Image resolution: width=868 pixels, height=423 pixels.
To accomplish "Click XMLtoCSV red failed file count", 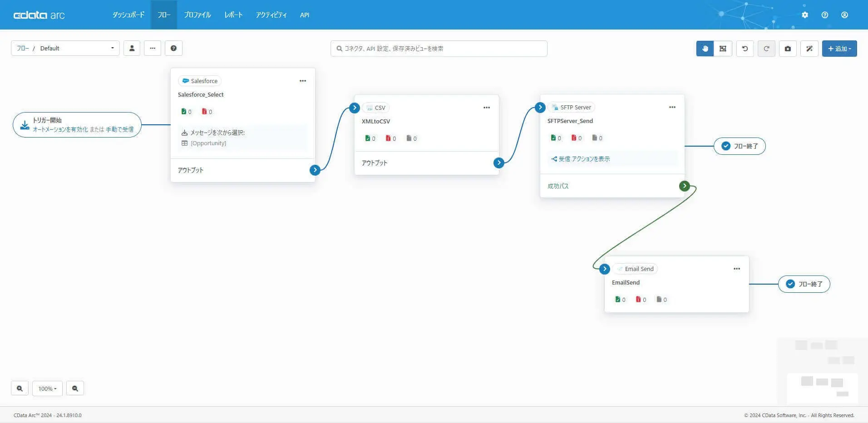I will (x=391, y=138).
